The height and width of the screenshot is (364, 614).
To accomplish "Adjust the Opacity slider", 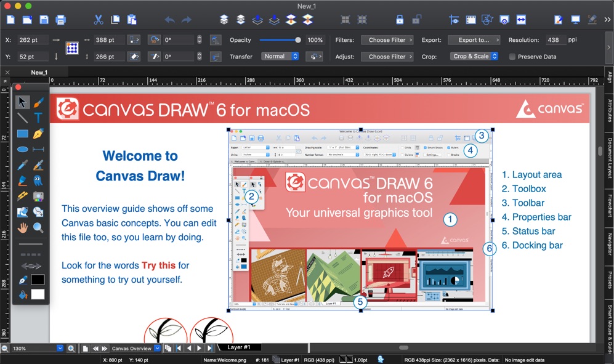I will (280, 40).
